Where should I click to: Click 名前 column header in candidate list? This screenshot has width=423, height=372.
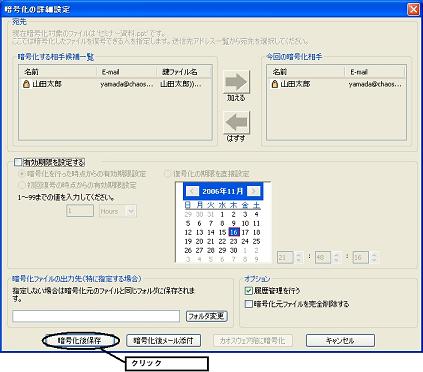tap(58, 72)
